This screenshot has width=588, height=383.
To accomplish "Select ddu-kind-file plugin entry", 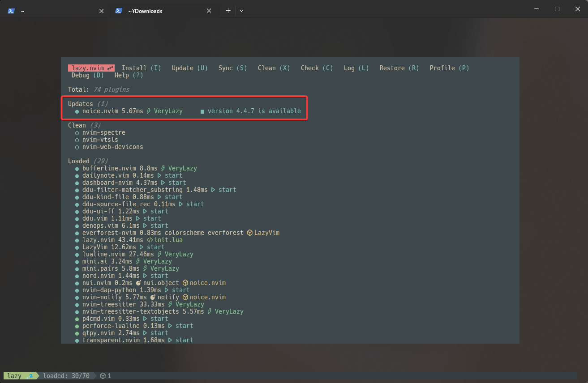I will point(106,197).
